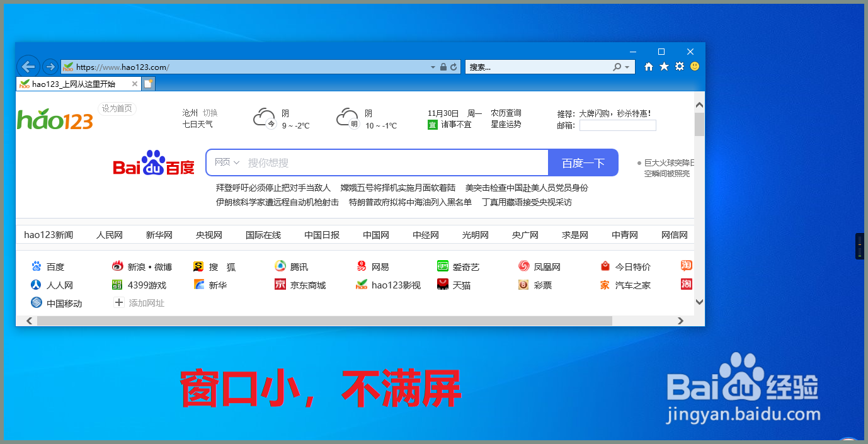The height and width of the screenshot is (444, 868).
Task: Open 农历查询 link
Action: (x=506, y=113)
